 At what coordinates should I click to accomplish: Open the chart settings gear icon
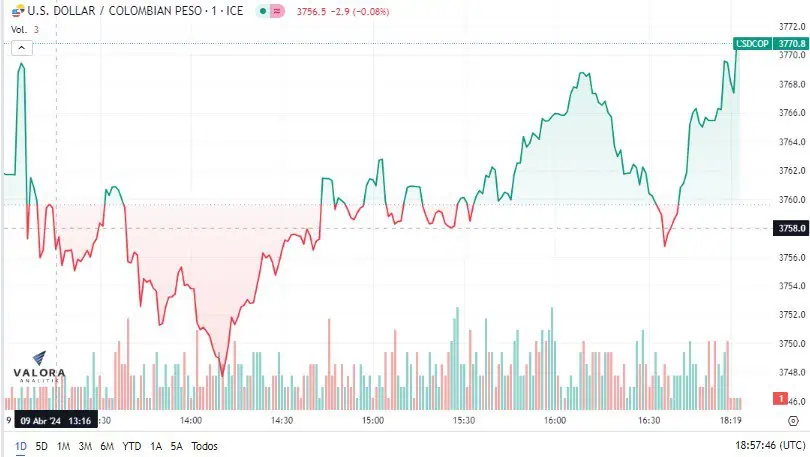pyautogui.click(x=793, y=421)
